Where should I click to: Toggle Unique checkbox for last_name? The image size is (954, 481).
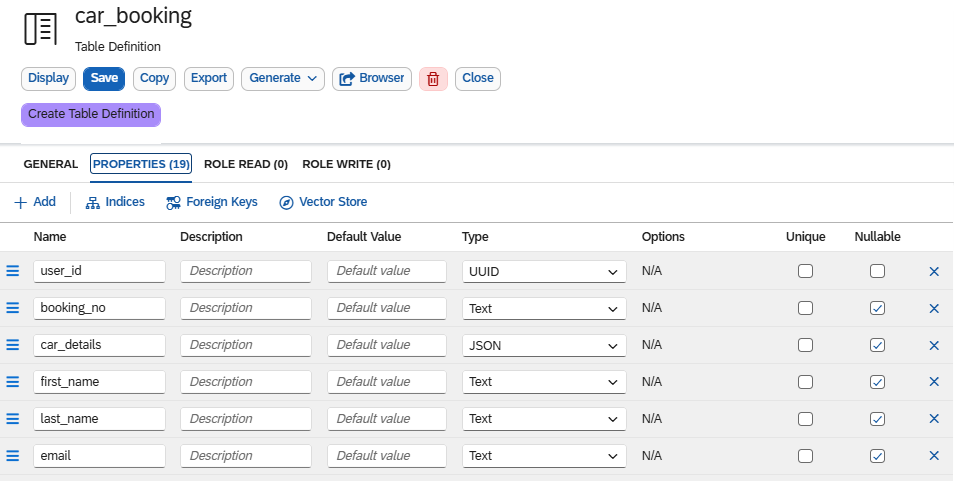coord(806,419)
